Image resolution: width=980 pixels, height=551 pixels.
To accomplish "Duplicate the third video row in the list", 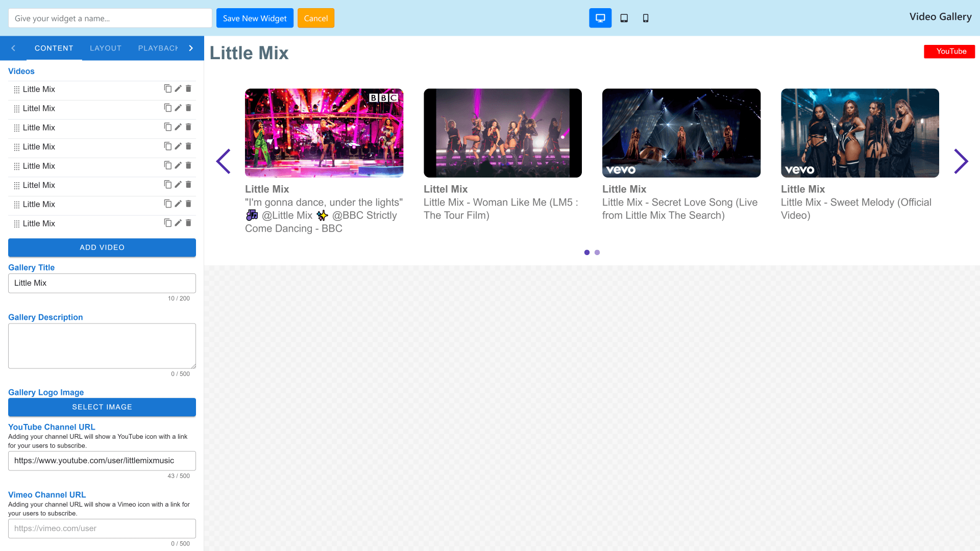I will tap(167, 127).
